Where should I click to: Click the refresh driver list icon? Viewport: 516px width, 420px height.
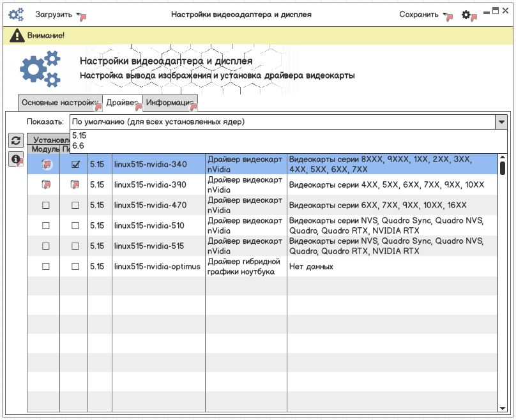coord(16,140)
